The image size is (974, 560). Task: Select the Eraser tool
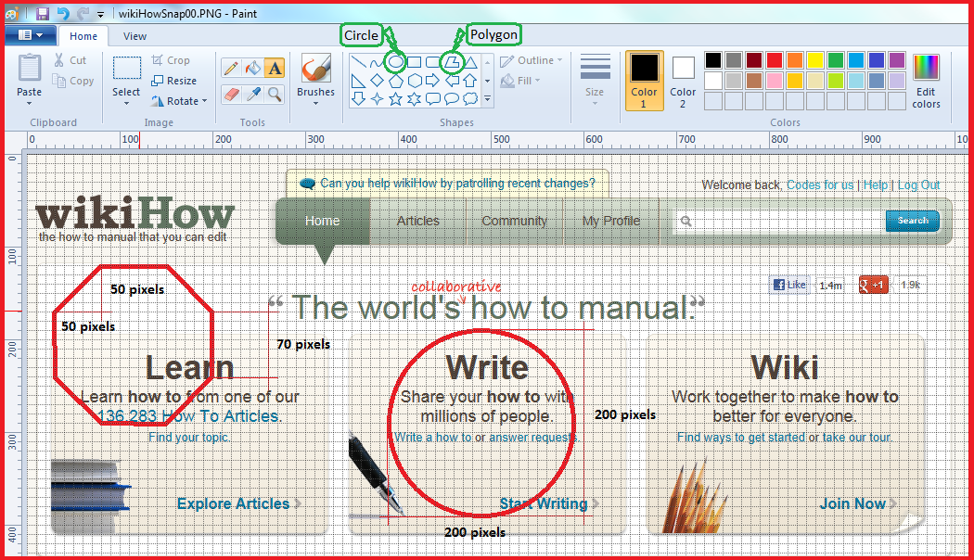pyautogui.click(x=231, y=95)
